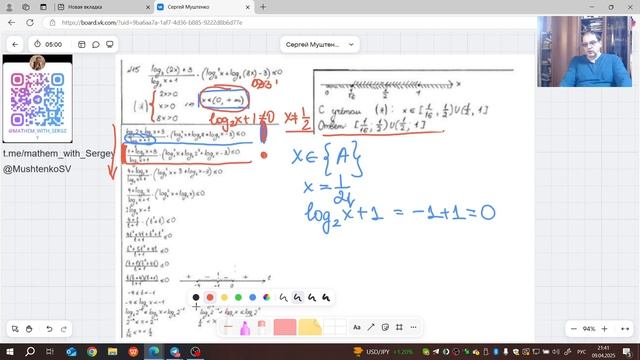Viewport: 640px width, 360px height.
Task: Click the t.me/mathem_with_Sergey text
Action: pos(59,153)
